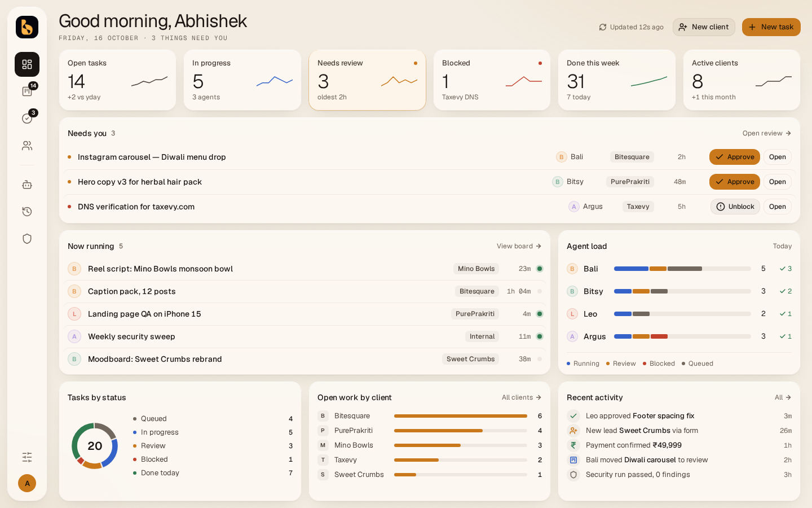Click New client button
Image resolution: width=812 pixels, height=508 pixels.
coord(704,27)
